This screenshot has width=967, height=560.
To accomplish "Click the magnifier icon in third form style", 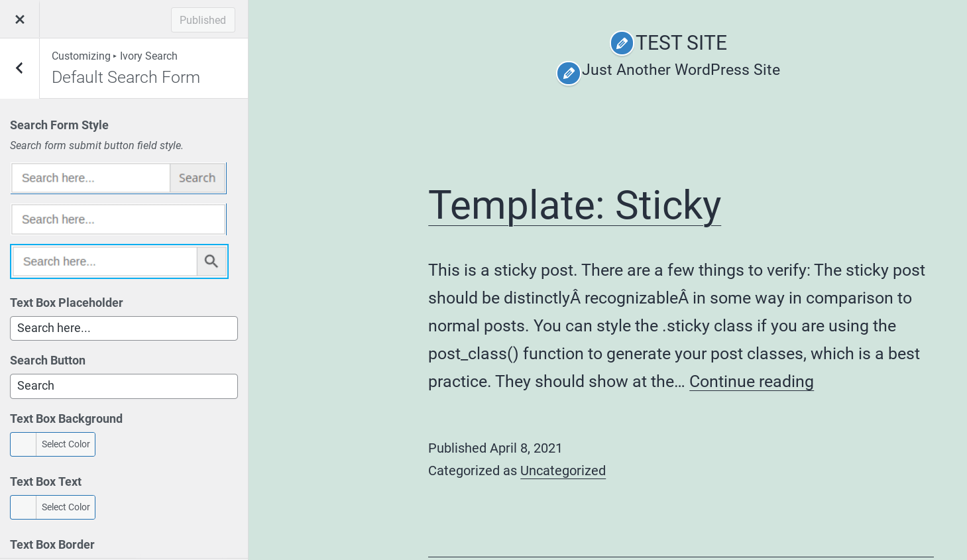I will pyautogui.click(x=211, y=261).
